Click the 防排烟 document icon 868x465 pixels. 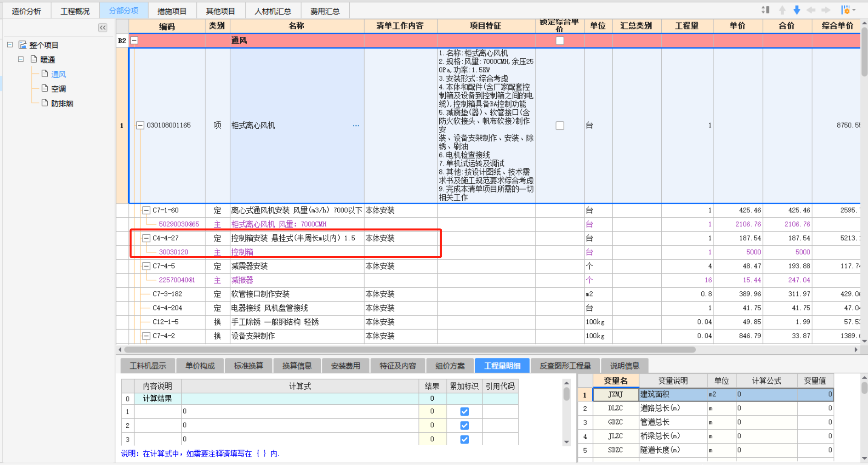click(x=45, y=103)
